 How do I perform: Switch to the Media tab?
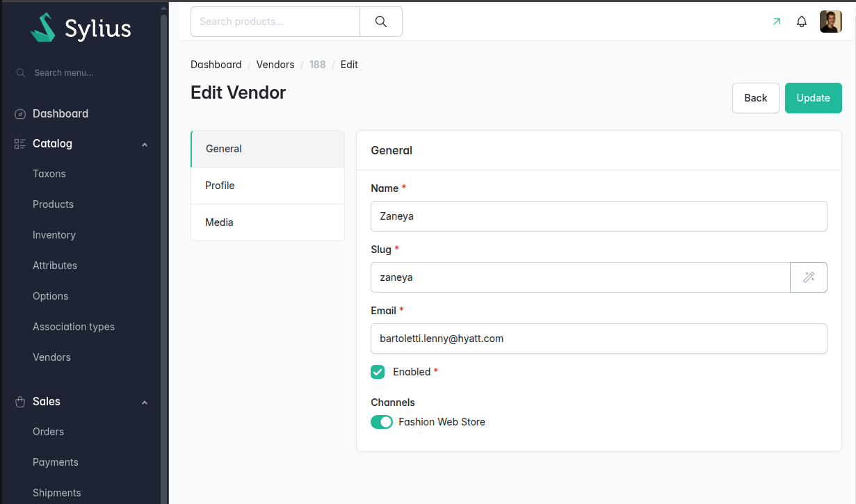click(268, 222)
